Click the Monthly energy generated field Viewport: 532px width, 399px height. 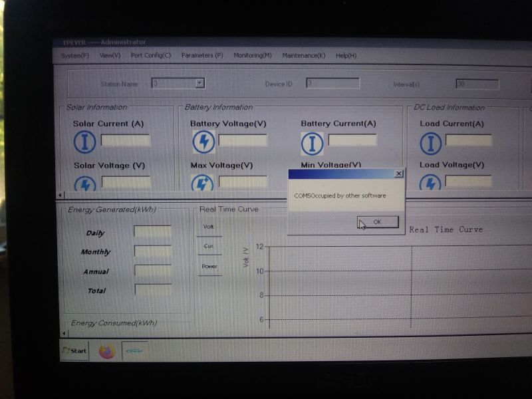pyautogui.click(x=153, y=251)
